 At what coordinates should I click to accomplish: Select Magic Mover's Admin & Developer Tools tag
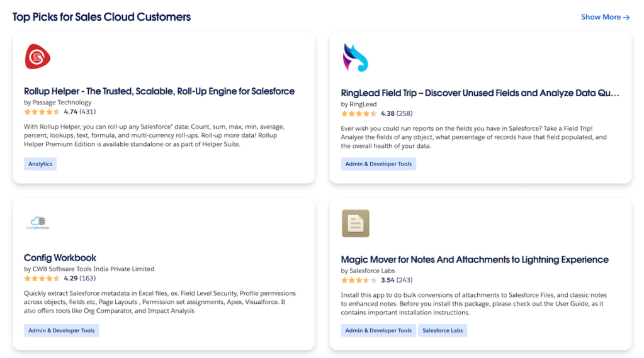click(x=378, y=330)
